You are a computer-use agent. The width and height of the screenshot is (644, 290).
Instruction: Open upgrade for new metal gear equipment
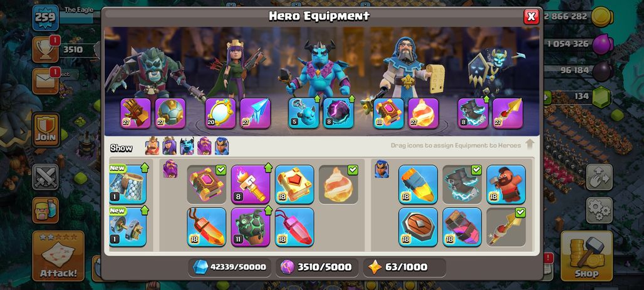click(x=128, y=227)
